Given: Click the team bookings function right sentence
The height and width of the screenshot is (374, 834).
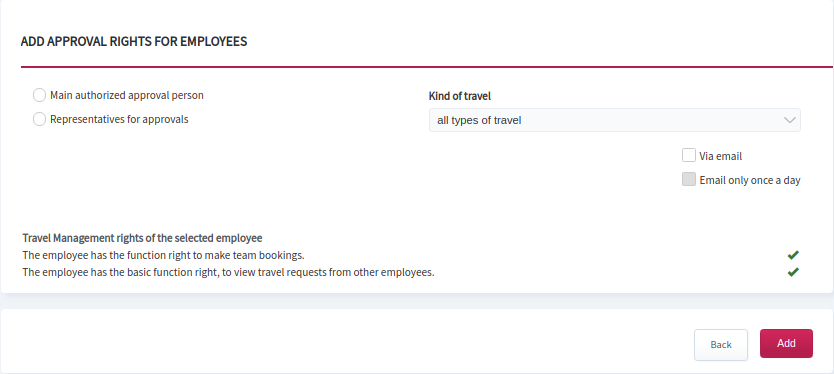Looking at the screenshot, I should [163, 255].
